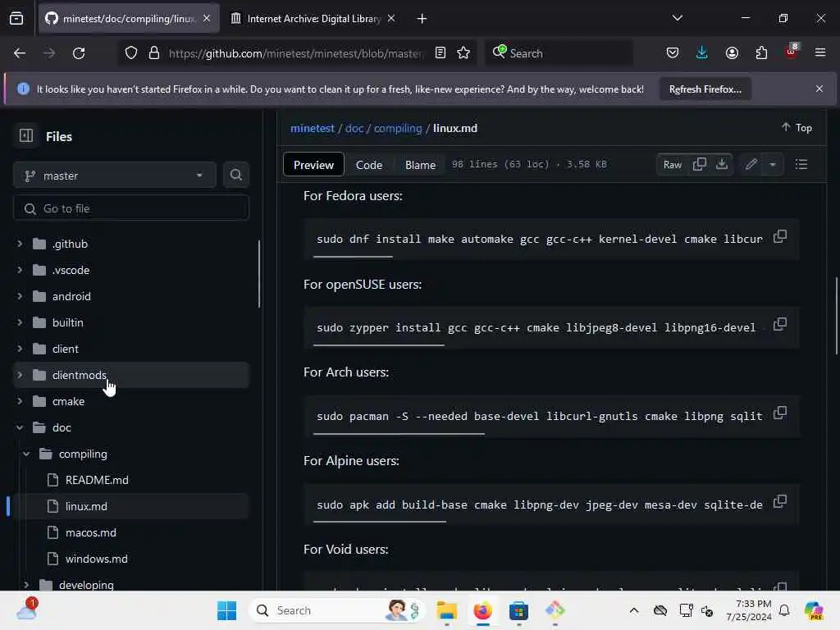Screen dimensions: 840x630
Task: Copy the Fedora dnf install command
Action: point(780,237)
